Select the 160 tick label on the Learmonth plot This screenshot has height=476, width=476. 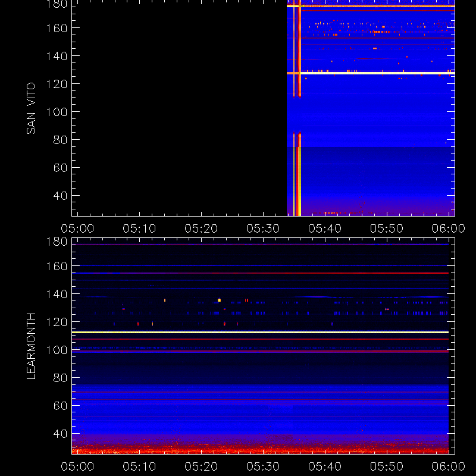57,266
